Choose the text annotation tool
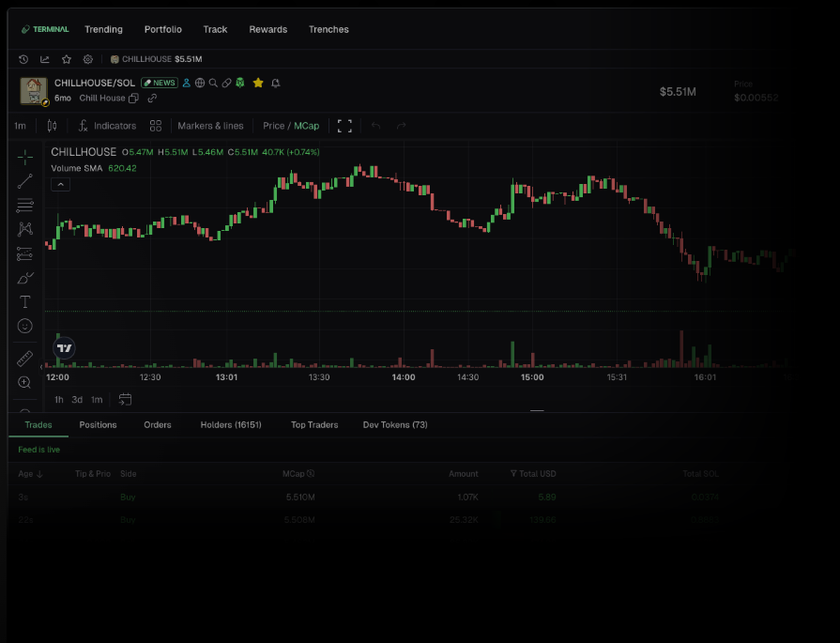This screenshot has width=840, height=643. point(25,302)
